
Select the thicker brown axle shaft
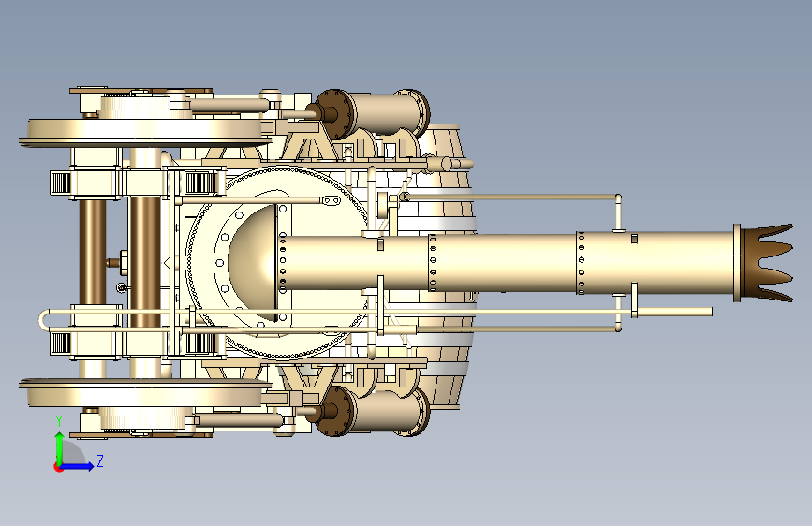145,261
